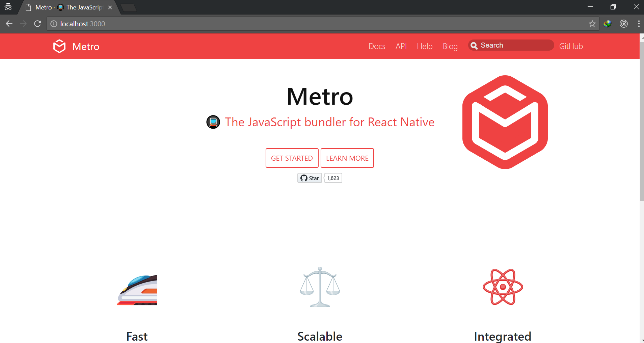The height and width of the screenshot is (343, 644).
Task: Focus the Search input field
Action: pos(511,45)
